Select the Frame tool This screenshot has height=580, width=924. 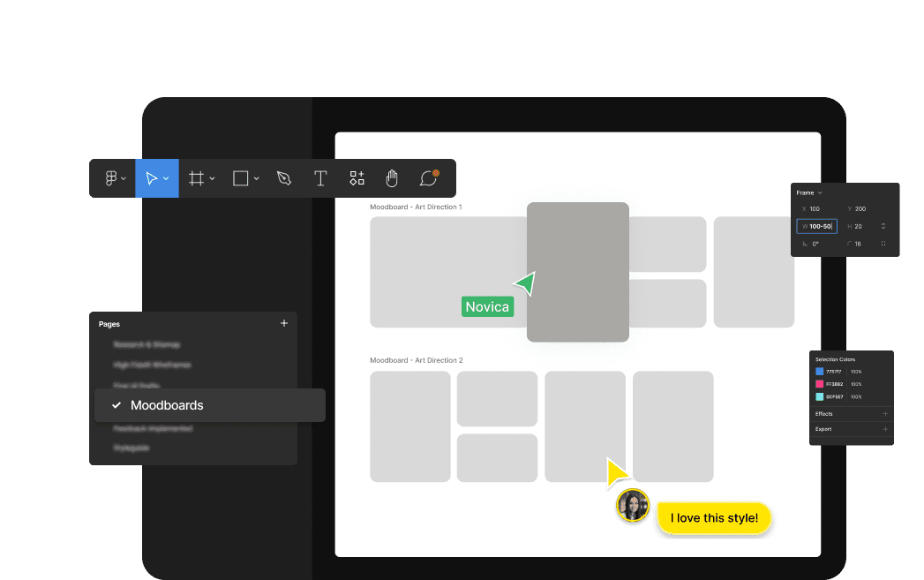[196, 178]
